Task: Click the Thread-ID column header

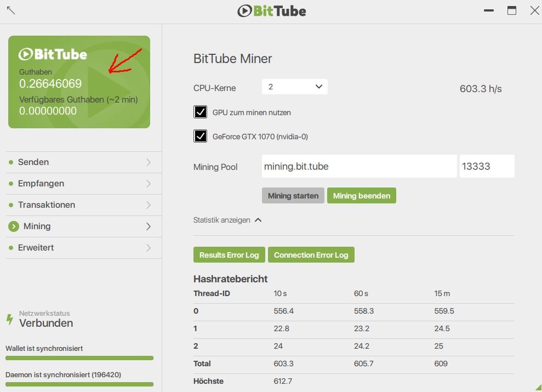Action: (x=212, y=293)
